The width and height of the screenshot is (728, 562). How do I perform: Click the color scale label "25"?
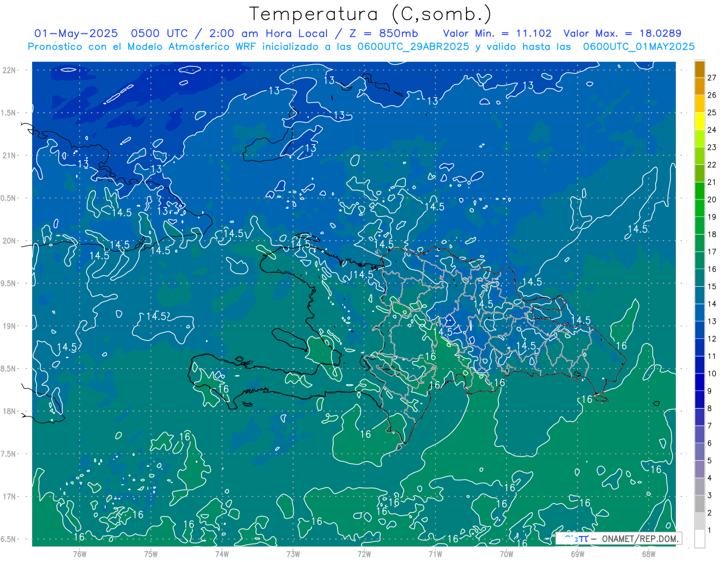713,112
